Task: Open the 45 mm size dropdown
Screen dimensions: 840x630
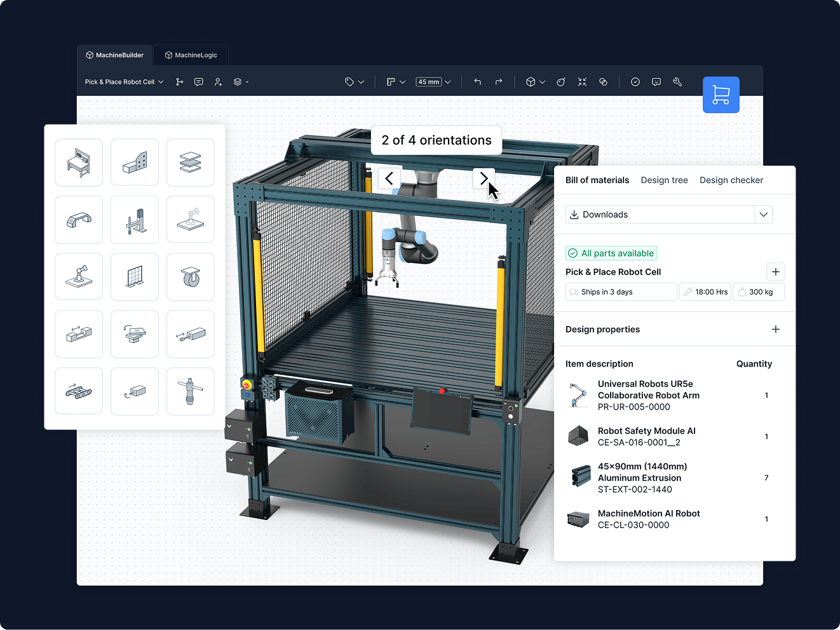Action: click(x=433, y=82)
